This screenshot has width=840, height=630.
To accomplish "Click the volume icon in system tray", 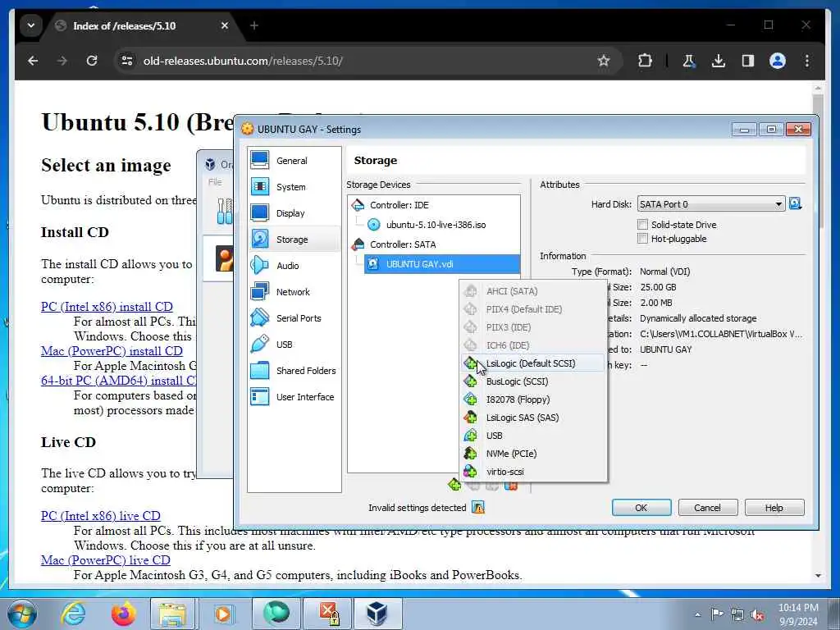I will pos(757,614).
